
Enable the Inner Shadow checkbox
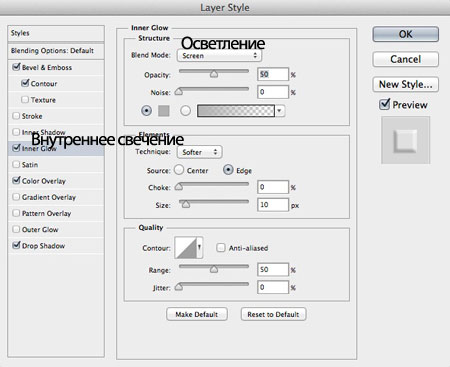pyautogui.click(x=16, y=132)
